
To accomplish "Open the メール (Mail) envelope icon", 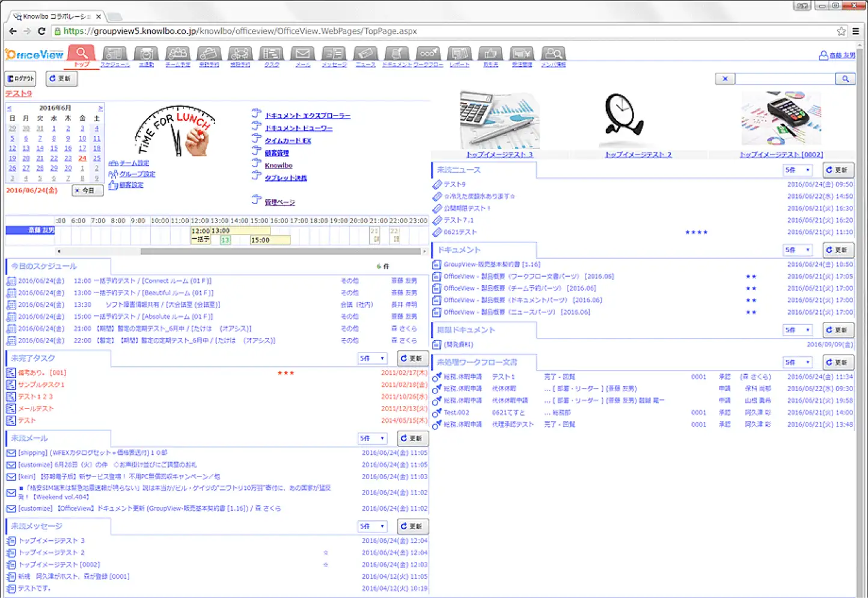I will click(303, 55).
